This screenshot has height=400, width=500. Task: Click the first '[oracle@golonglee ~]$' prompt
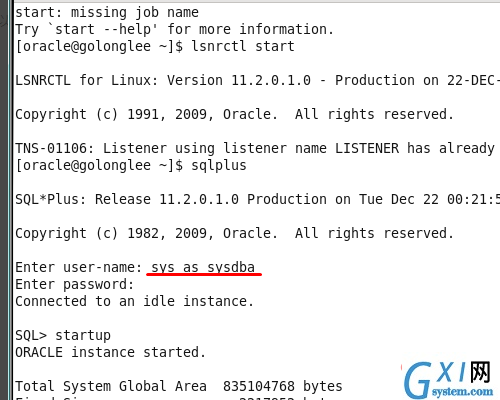click(x=99, y=46)
